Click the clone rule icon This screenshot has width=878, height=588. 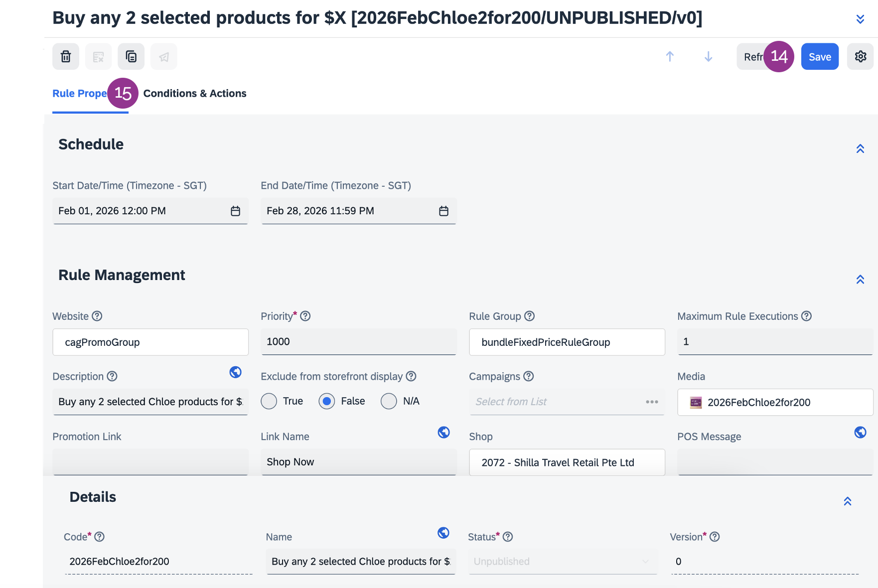131,56
